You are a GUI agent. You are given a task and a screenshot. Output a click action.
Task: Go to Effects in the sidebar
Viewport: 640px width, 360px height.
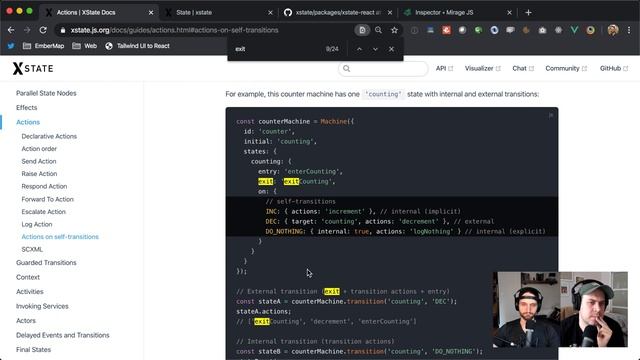coord(27,107)
